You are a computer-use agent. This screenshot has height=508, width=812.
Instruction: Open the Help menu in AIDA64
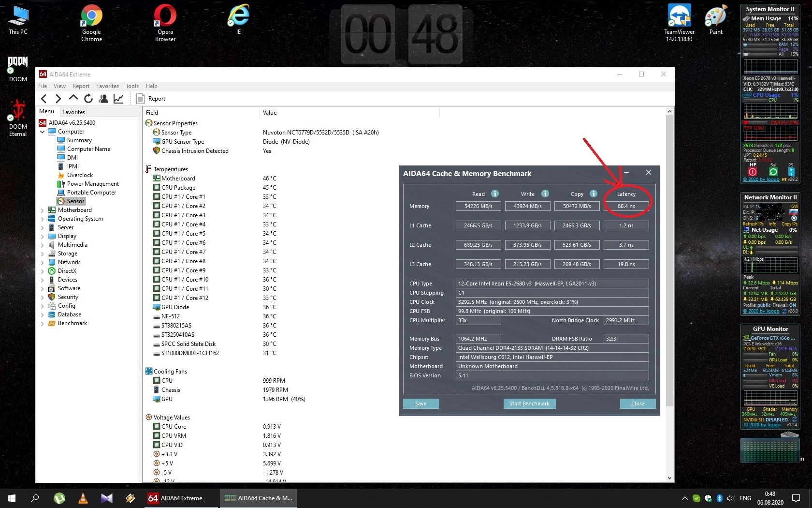coord(151,86)
